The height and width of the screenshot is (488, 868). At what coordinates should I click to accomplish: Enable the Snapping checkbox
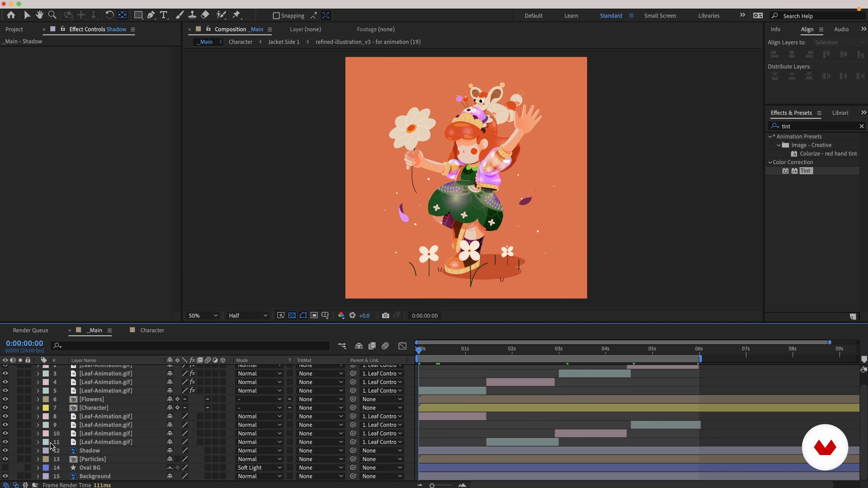tap(276, 16)
